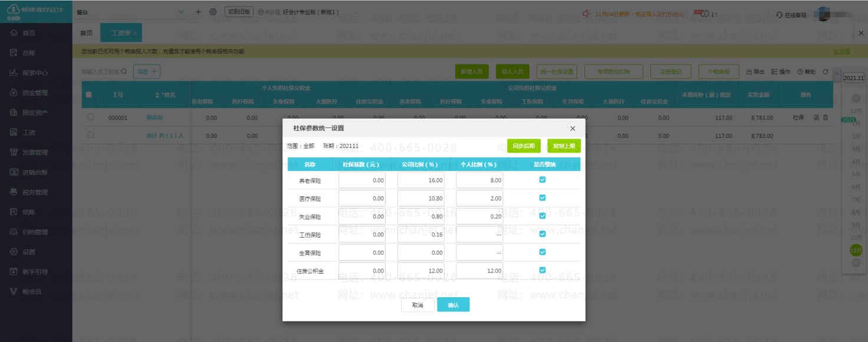Click the delete trash icon in employee row

click(x=826, y=118)
